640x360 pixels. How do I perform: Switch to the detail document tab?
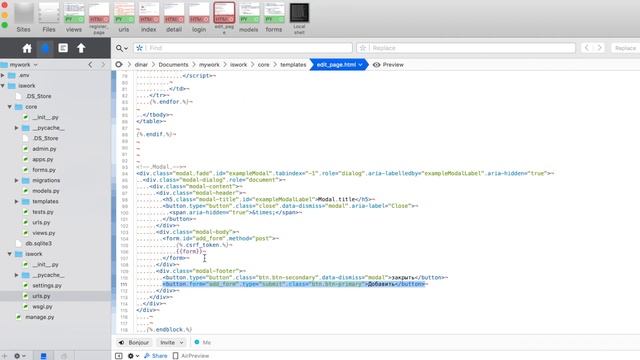pyautogui.click(x=174, y=18)
